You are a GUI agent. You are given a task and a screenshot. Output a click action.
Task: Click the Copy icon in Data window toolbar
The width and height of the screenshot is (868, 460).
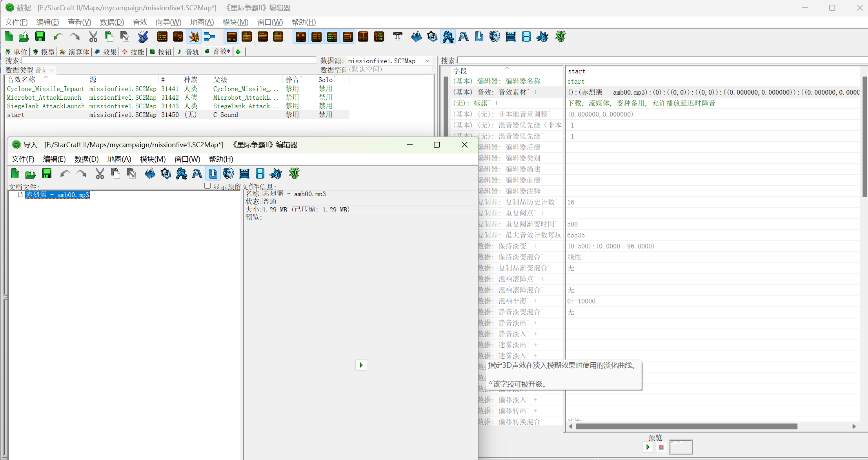[109, 37]
